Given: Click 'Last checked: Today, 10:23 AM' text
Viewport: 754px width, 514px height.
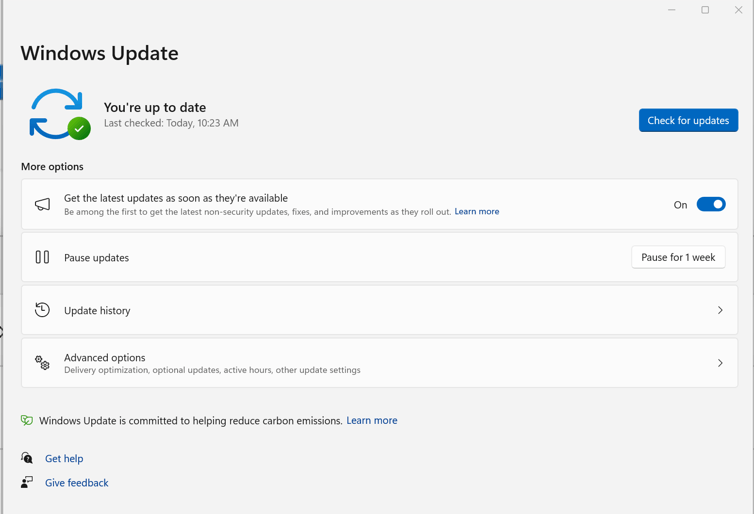Looking at the screenshot, I should 171,123.
